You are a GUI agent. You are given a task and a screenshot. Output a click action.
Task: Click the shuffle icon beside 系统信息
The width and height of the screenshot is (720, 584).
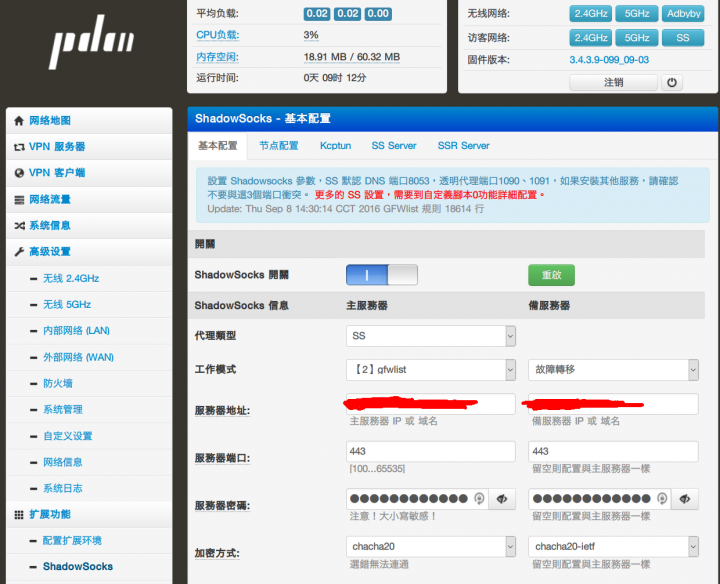(19, 226)
